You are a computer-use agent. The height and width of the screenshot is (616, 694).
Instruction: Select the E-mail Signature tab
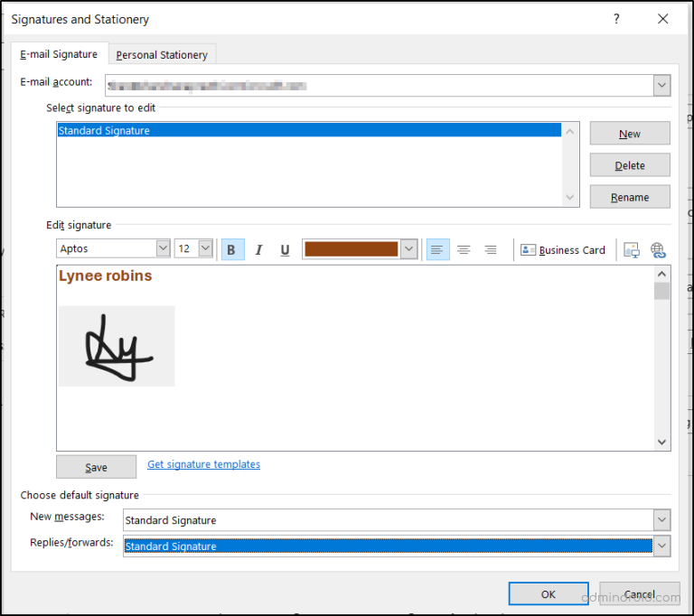59,54
